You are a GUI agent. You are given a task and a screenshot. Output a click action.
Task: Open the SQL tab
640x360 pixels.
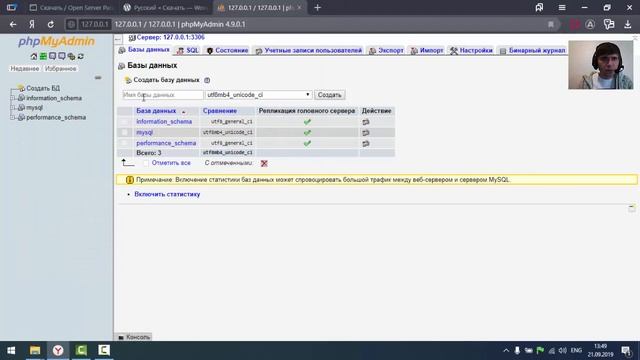[188, 50]
